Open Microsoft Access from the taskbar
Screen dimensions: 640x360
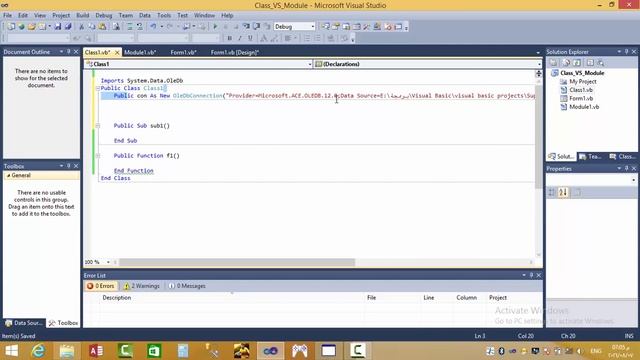(x=96, y=351)
